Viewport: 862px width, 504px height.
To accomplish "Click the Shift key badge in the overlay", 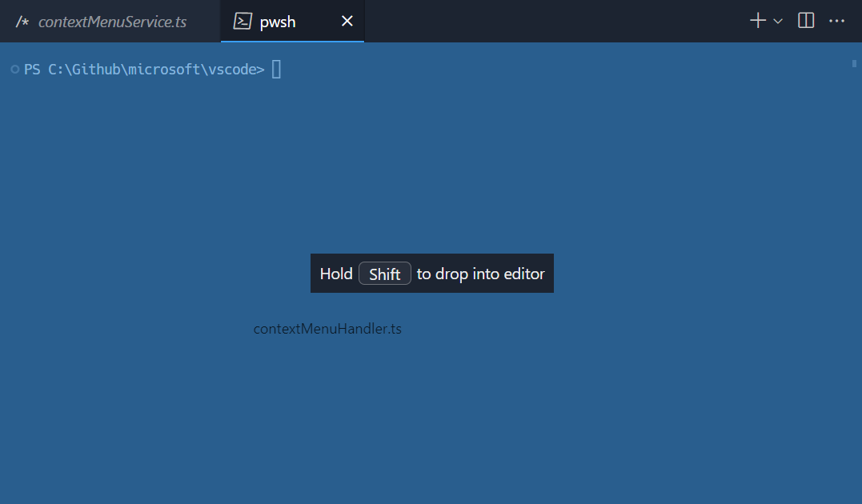I will [x=385, y=273].
